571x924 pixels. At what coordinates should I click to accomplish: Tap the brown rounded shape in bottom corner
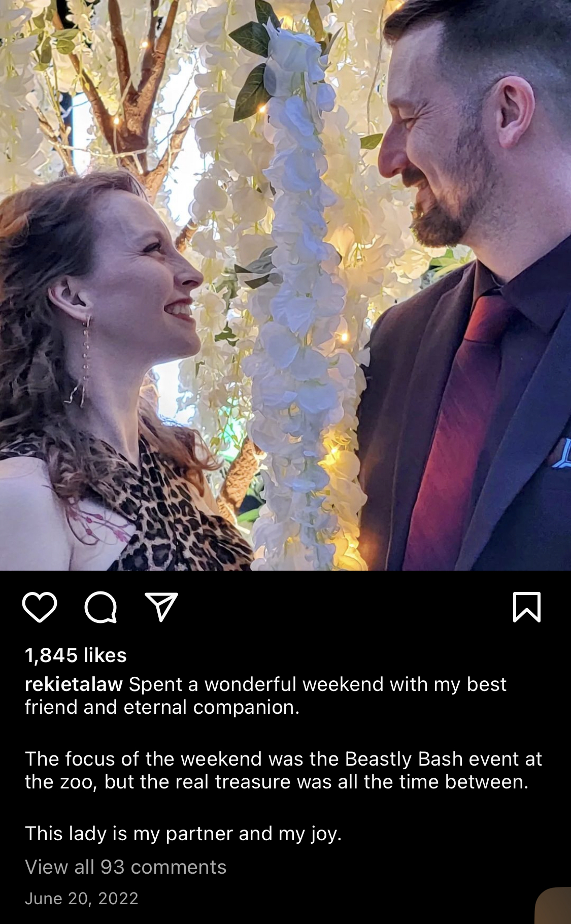coord(553,906)
